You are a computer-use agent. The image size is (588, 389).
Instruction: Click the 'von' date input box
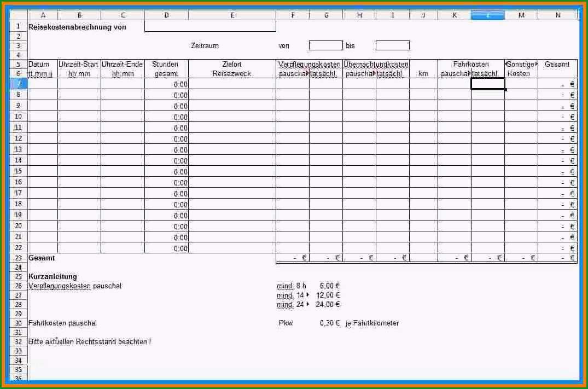pyautogui.click(x=325, y=45)
